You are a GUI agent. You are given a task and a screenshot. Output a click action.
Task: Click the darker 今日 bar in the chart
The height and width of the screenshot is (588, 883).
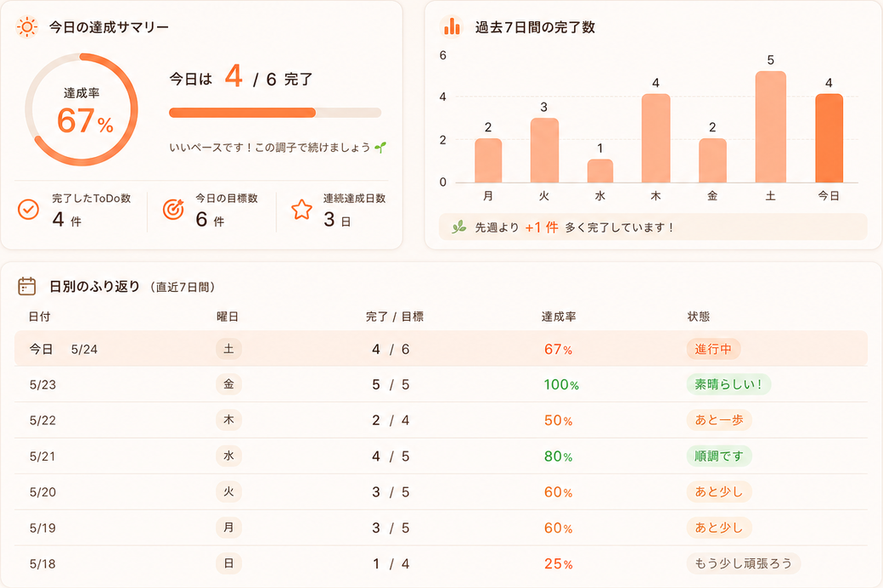tap(829, 137)
